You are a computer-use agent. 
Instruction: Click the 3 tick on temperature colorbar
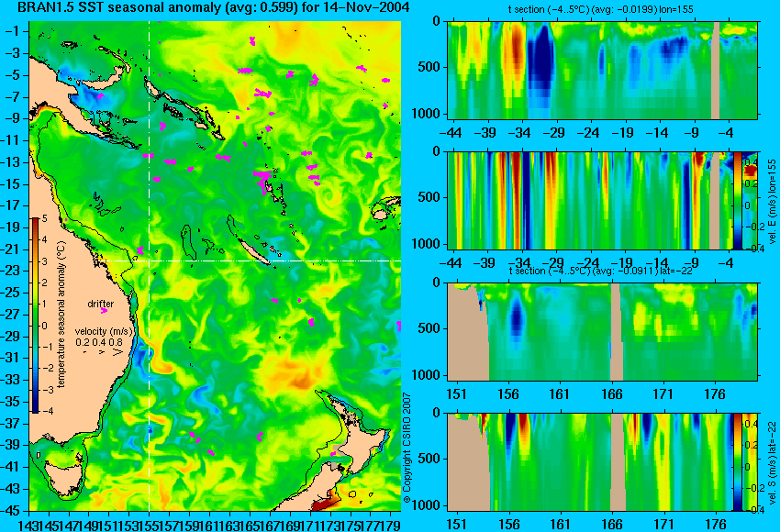(x=44, y=261)
